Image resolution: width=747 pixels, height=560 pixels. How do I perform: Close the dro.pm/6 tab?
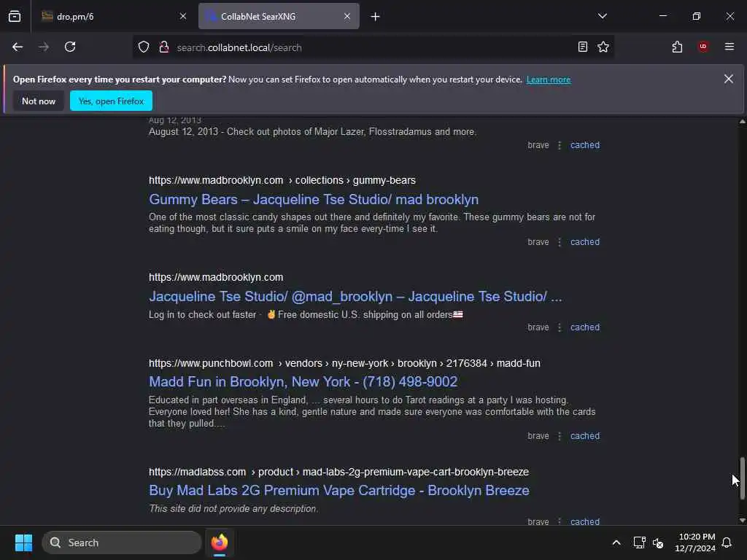point(183,16)
